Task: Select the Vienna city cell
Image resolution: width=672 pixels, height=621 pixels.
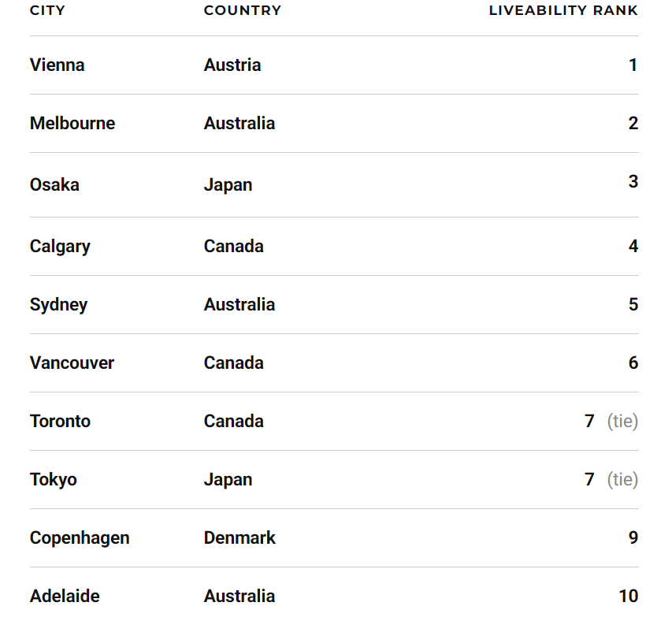Action: point(57,65)
